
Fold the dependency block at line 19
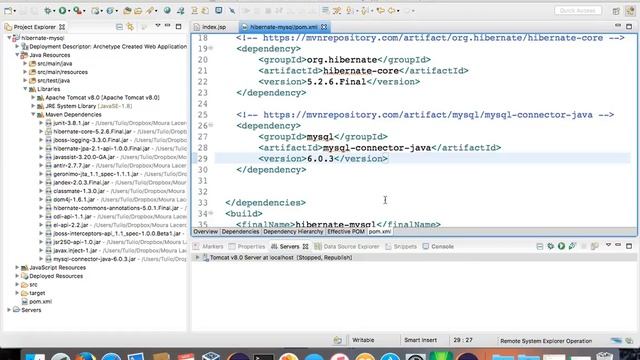[211, 49]
